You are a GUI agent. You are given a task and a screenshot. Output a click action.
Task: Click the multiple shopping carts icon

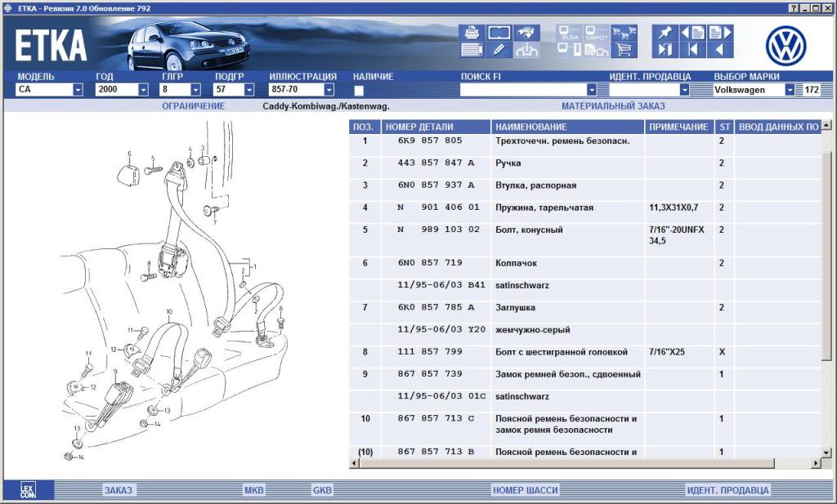pyautogui.click(x=624, y=33)
